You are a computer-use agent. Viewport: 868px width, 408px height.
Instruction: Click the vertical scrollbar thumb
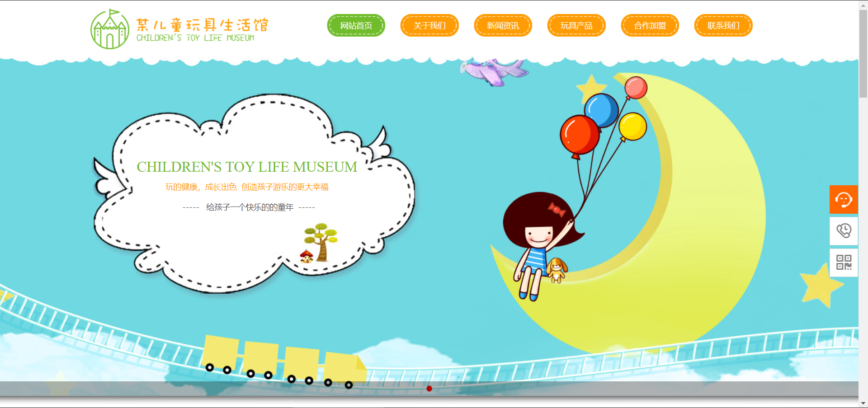[x=863, y=54]
